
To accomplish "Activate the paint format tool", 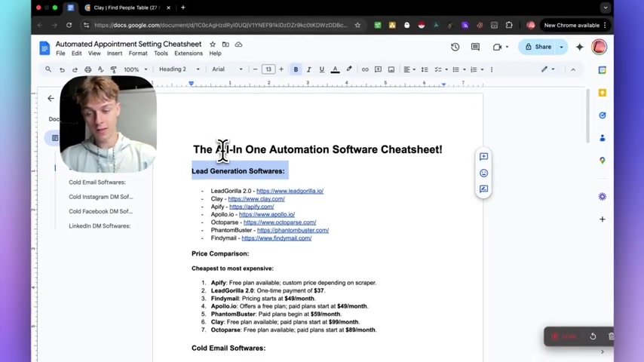I will [x=114, y=69].
